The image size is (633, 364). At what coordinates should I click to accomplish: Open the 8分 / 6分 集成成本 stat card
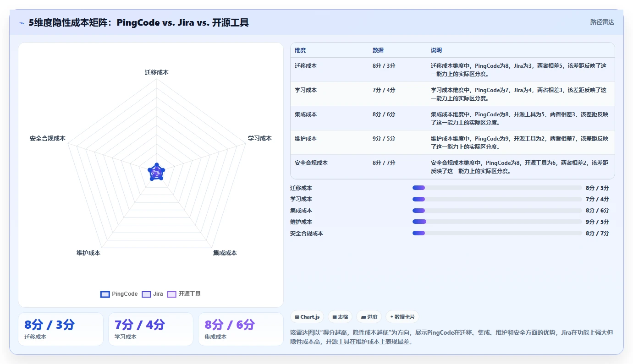pyautogui.click(x=241, y=329)
